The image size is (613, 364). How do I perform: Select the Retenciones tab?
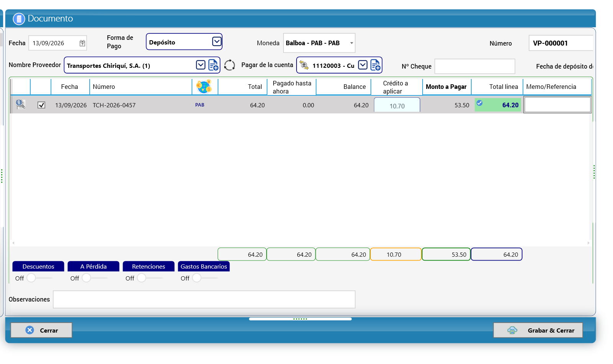[x=149, y=266]
